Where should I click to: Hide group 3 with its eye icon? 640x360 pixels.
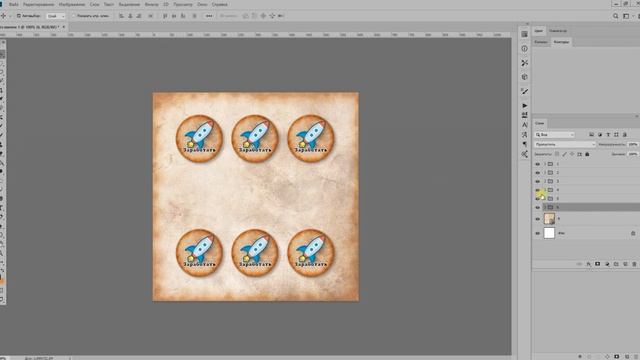coord(538,181)
